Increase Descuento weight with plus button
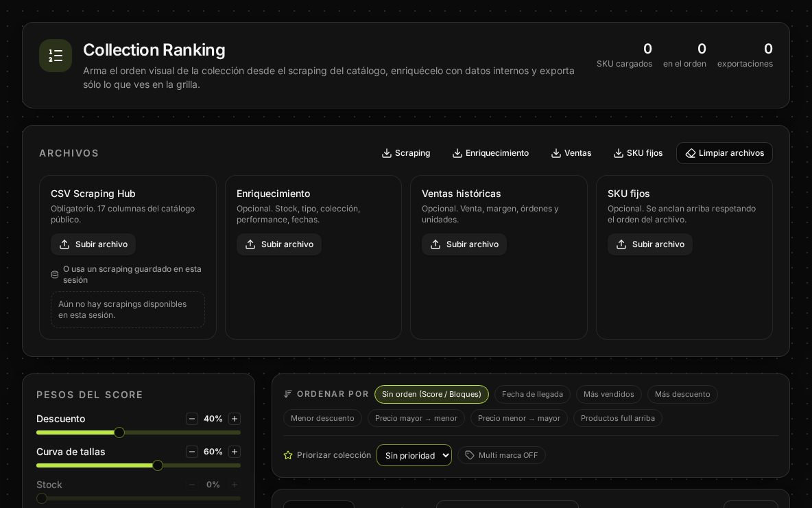 point(235,419)
